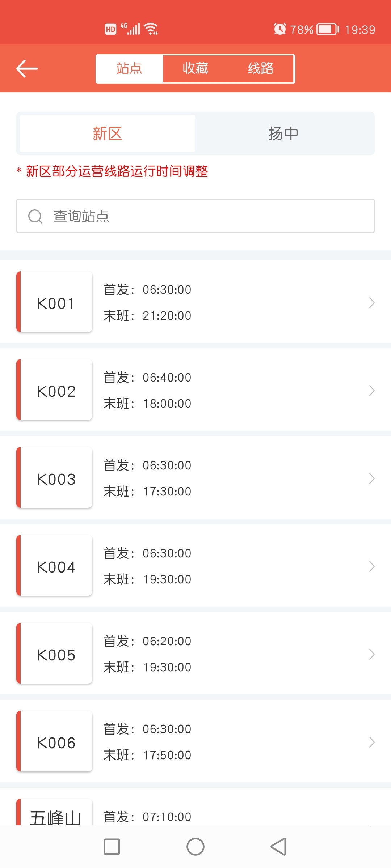
Task: Tap the Wi-Fi status bar icon
Action: click(x=151, y=29)
